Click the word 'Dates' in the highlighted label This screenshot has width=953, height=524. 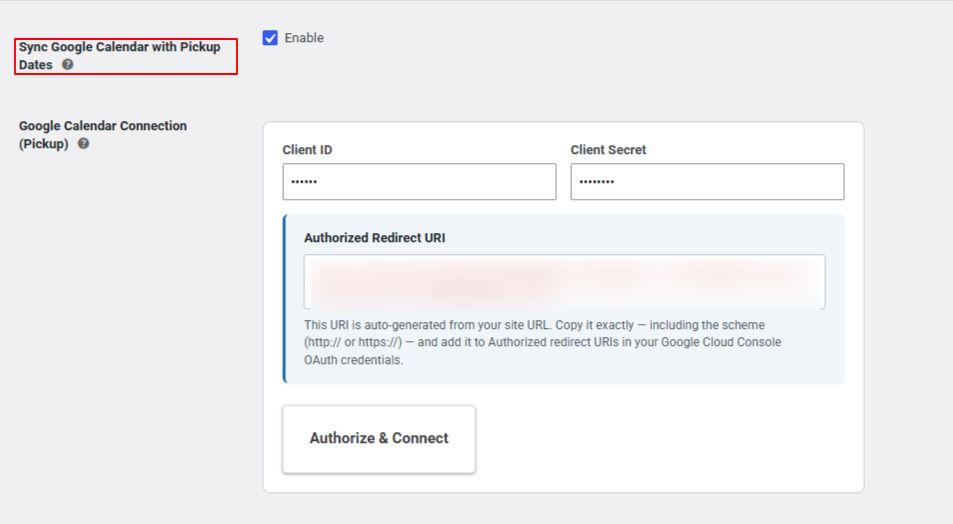[x=36, y=65]
